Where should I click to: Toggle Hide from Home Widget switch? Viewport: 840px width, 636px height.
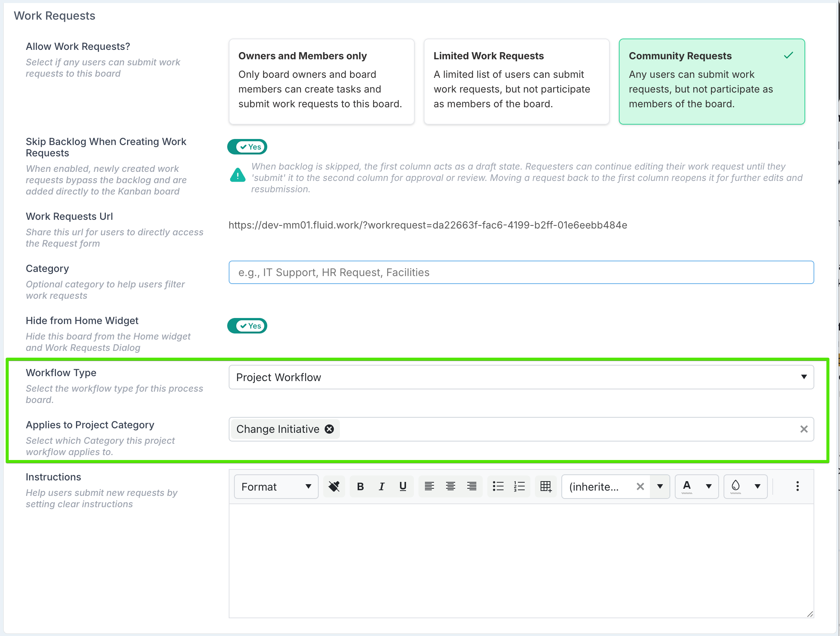pos(247,326)
